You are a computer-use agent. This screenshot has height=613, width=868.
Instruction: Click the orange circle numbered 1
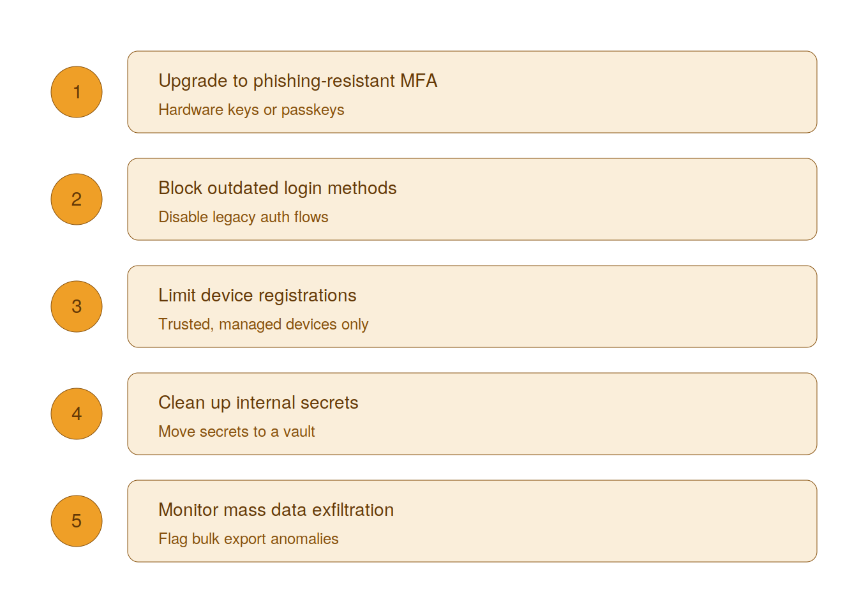pos(77,92)
